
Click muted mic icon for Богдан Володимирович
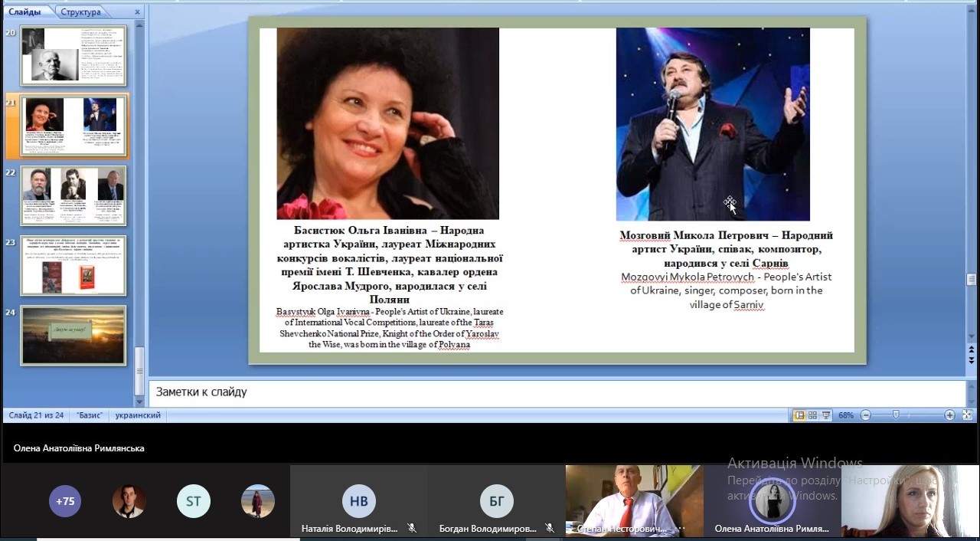pos(549,528)
